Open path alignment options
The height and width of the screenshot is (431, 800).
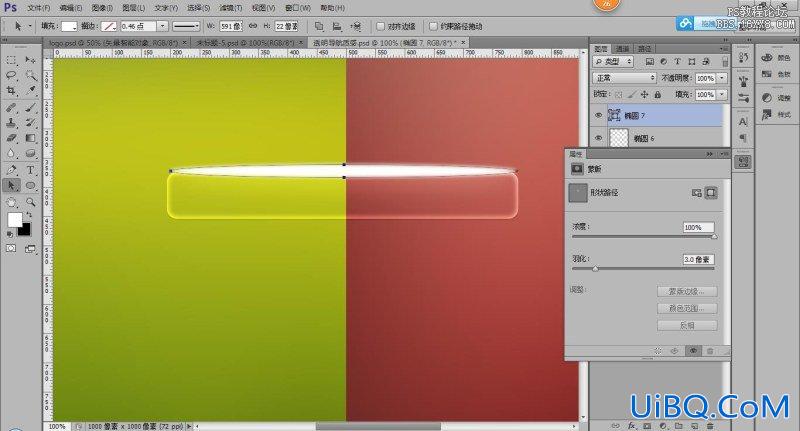pyautogui.click(x=337, y=26)
